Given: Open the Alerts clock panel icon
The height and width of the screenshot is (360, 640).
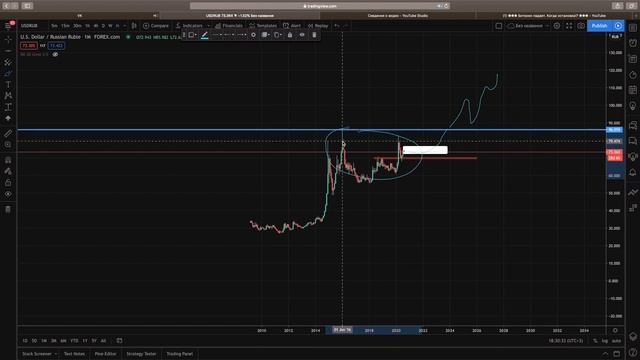Looking at the screenshot, I should tap(633, 43).
